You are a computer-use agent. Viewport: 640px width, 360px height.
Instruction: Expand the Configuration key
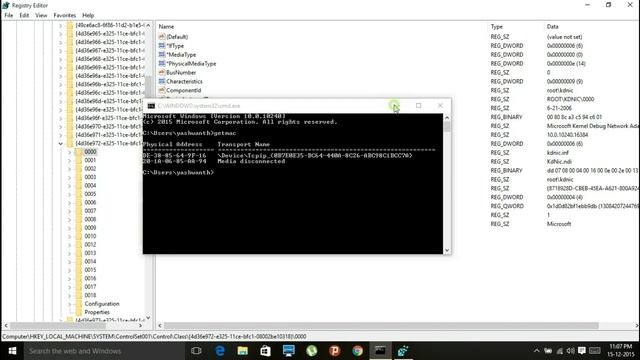tap(69, 304)
